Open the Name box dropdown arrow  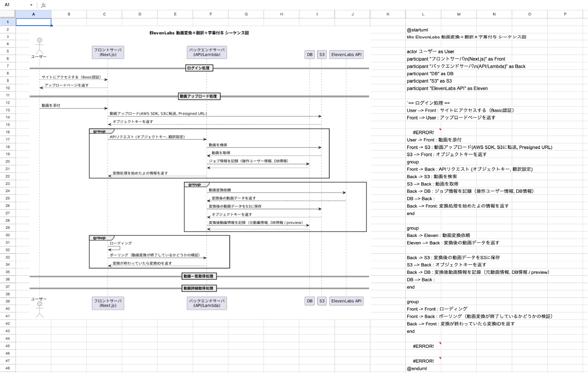click(31, 5)
